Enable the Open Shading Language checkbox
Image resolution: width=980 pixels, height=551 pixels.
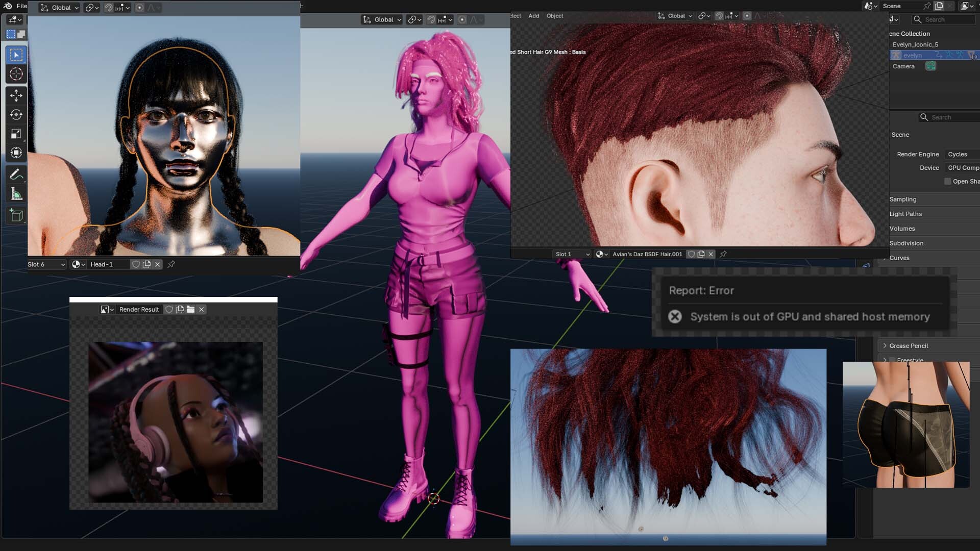click(x=947, y=182)
